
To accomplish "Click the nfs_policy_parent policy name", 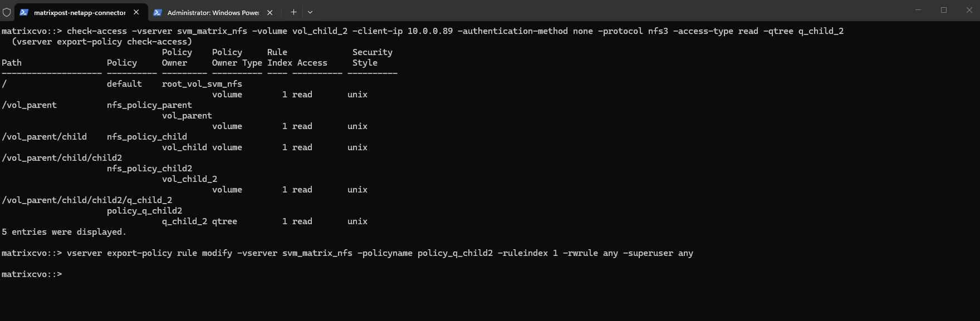I will click(149, 105).
